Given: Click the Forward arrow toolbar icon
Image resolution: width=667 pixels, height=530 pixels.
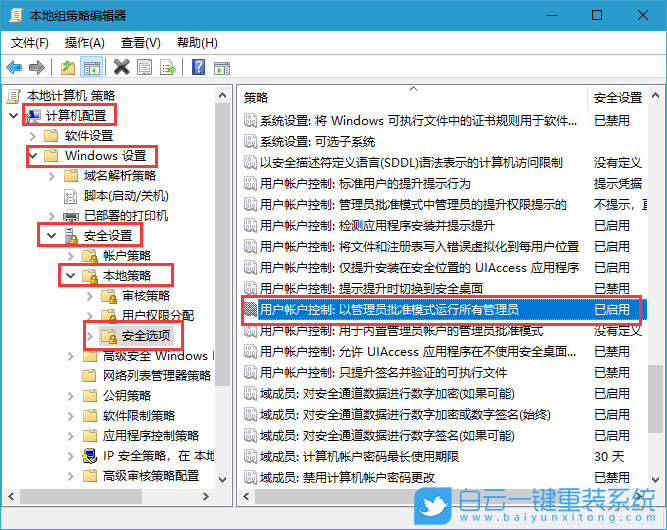Looking at the screenshot, I should coord(37,67).
